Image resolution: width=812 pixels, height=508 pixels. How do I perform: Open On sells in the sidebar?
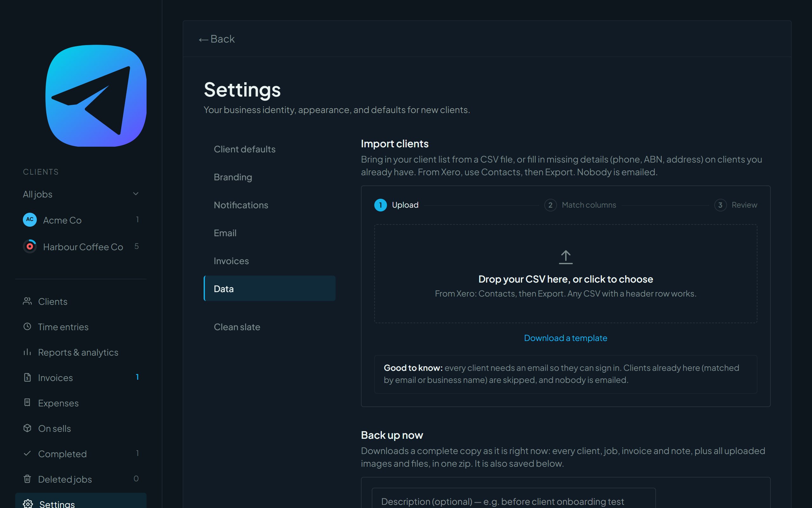pyautogui.click(x=81, y=428)
